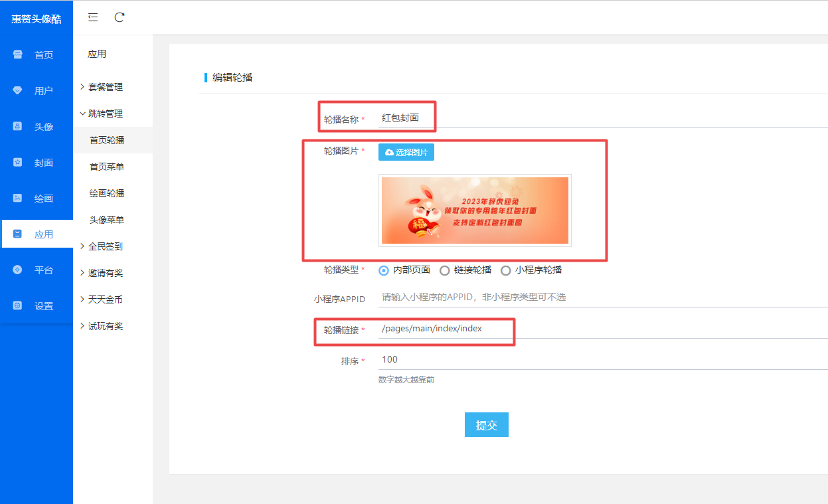The image size is (828, 504).
Task: Open 平台 in main navigation
Action: click(37, 270)
